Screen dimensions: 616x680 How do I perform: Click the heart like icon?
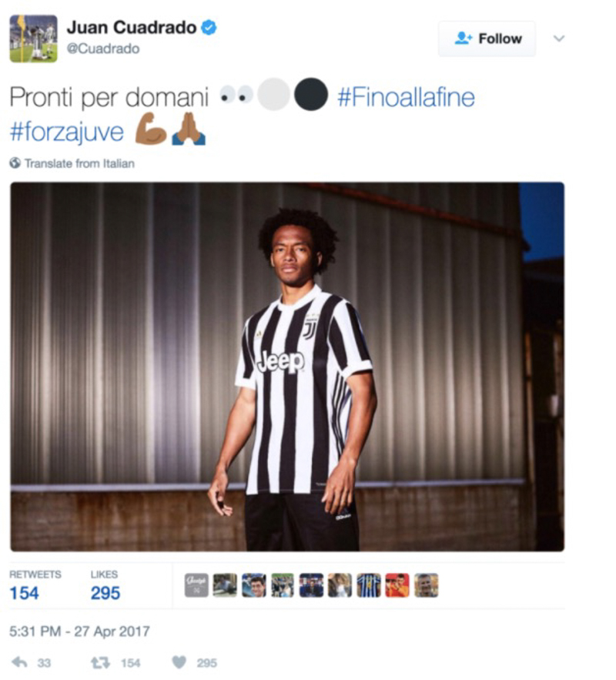click(x=179, y=662)
